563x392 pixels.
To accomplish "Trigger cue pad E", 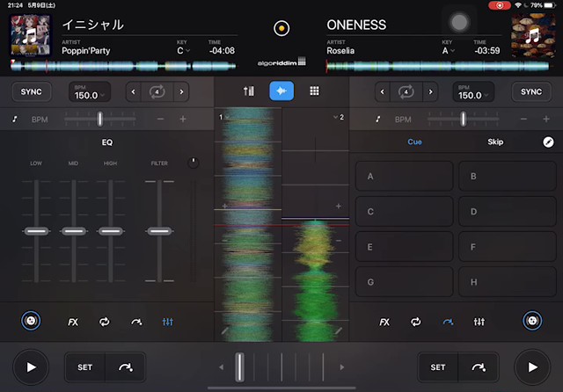I will pos(405,247).
